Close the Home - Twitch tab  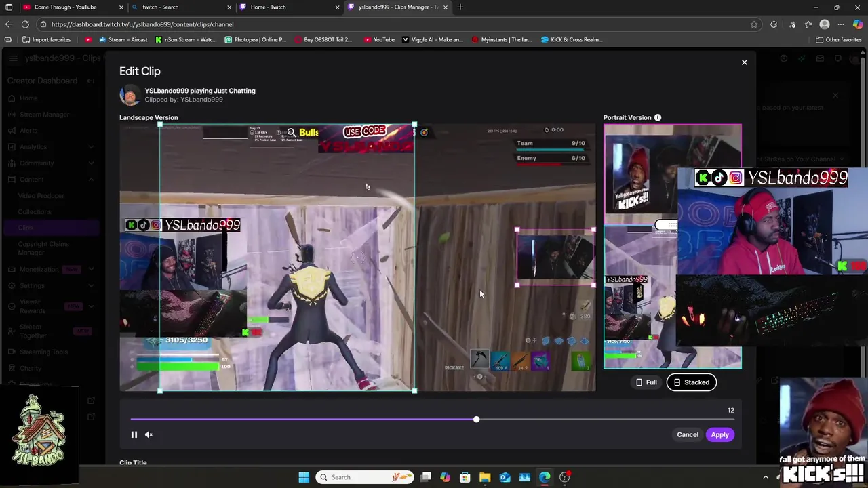(x=337, y=7)
